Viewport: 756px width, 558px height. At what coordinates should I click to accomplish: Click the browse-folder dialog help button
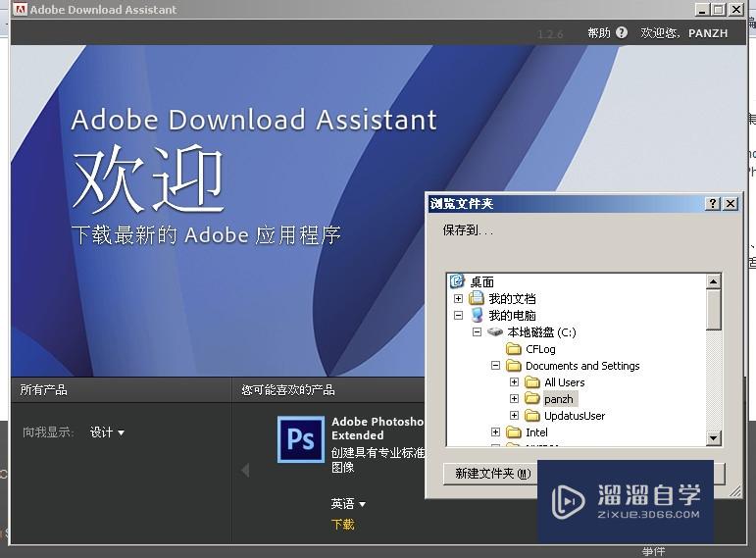(713, 204)
